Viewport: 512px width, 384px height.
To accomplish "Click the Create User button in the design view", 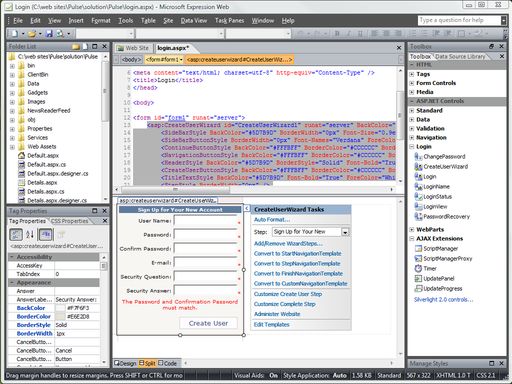I will point(208,323).
